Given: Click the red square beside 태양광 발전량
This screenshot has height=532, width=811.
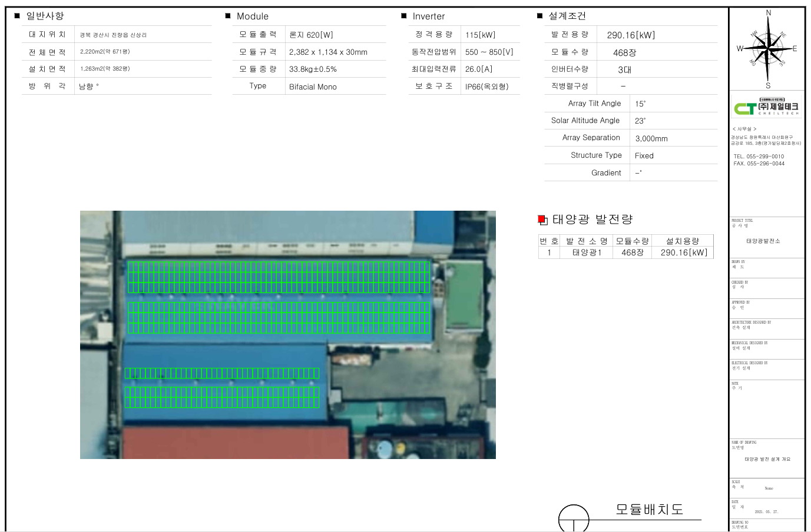Looking at the screenshot, I should click(542, 220).
